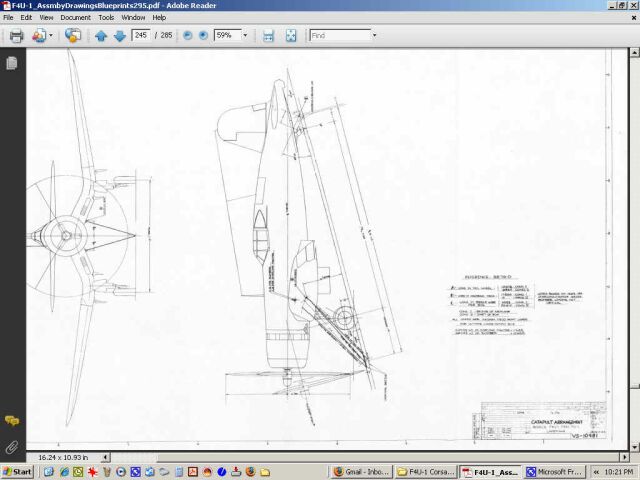Image resolution: width=640 pixels, height=480 pixels.
Task: Expand the Collaborate dropdown arrow
Action: (51, 36)
